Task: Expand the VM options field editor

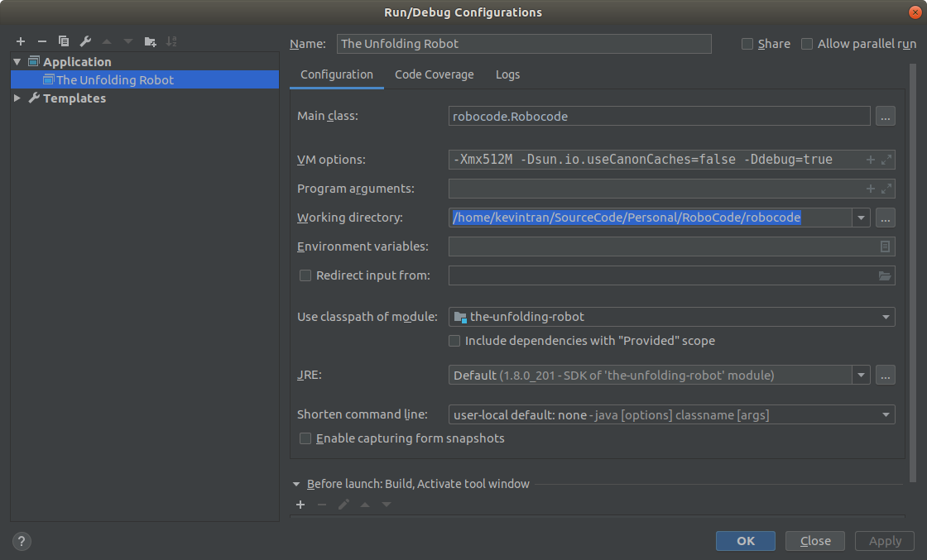Action: pyautogui.click(x=886, y=160)
